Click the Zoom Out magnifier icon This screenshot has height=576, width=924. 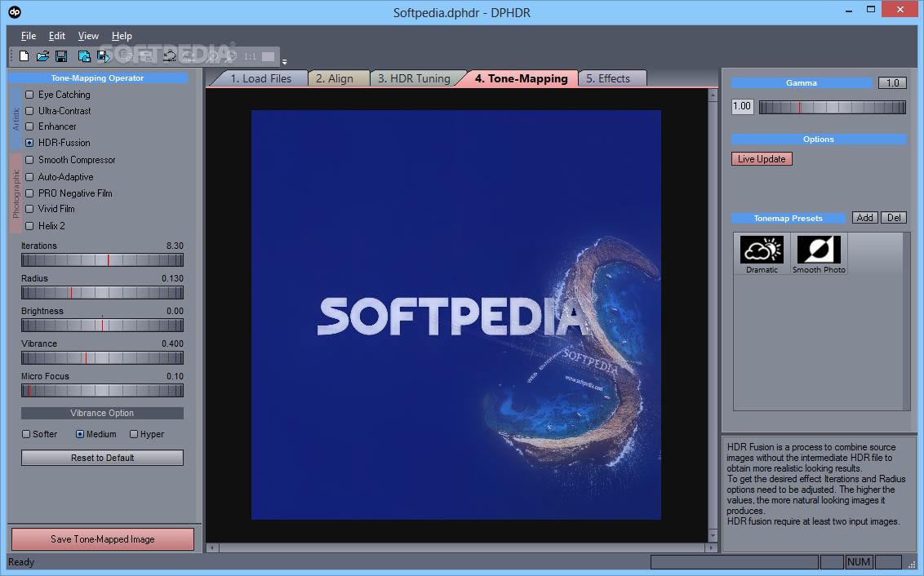(x=231, y=56)
